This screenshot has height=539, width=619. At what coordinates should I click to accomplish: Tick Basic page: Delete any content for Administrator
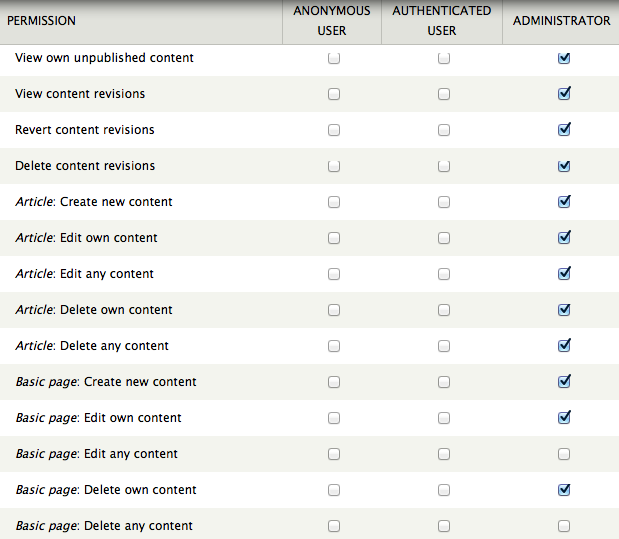(564, 526)
